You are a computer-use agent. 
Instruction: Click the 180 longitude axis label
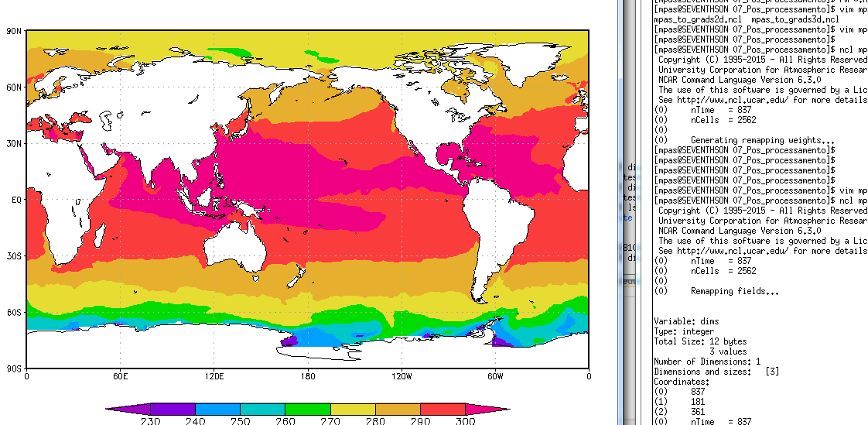[x=308, y=377]
